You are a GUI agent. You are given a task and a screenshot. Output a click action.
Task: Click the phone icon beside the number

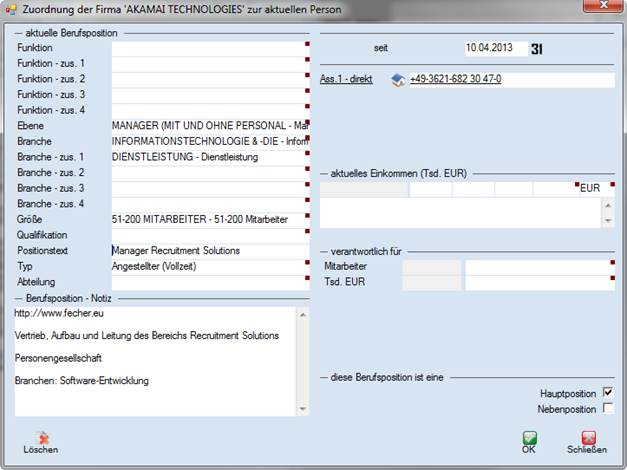tap(397, 80)
